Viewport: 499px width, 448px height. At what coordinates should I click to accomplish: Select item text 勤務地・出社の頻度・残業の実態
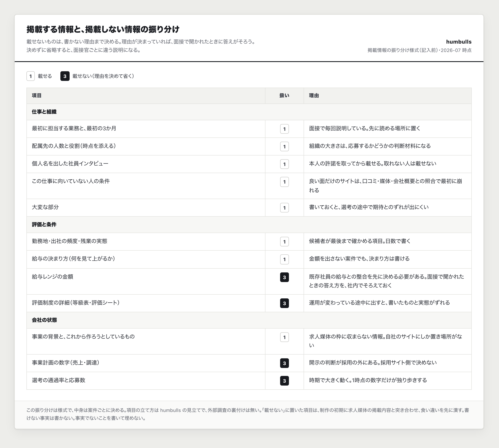69,241
